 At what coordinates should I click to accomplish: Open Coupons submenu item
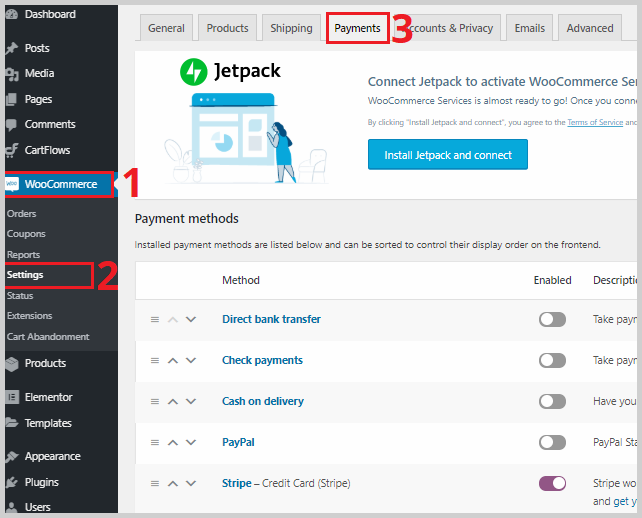26,234
